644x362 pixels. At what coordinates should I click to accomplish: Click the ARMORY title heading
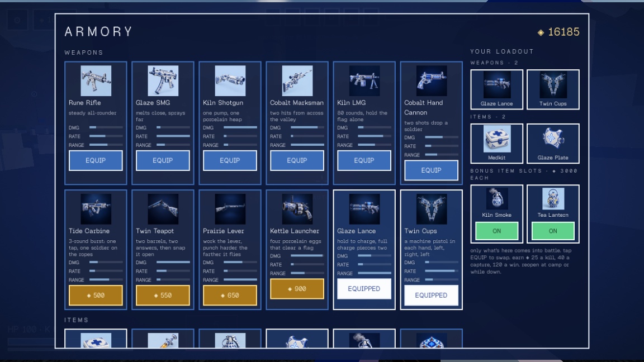pyautogui.click(x=98, y=32)
